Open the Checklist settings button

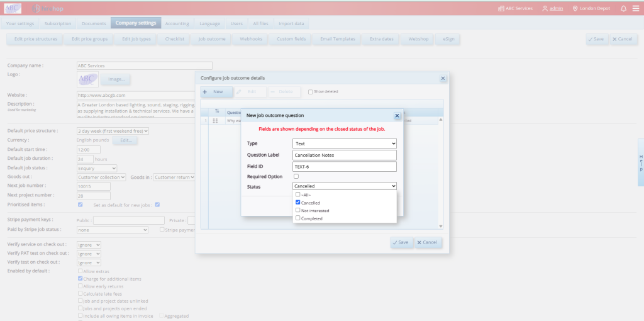tap(175, 39)
